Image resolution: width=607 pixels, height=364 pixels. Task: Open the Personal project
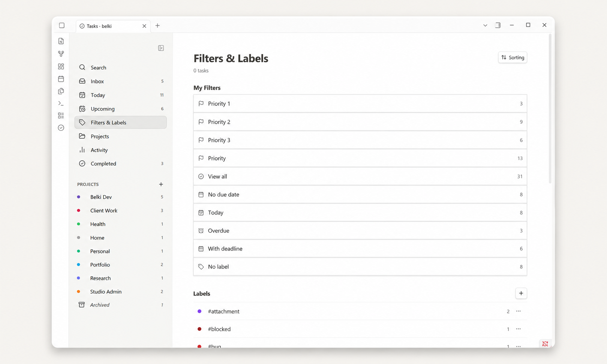(x=121, y=251)
